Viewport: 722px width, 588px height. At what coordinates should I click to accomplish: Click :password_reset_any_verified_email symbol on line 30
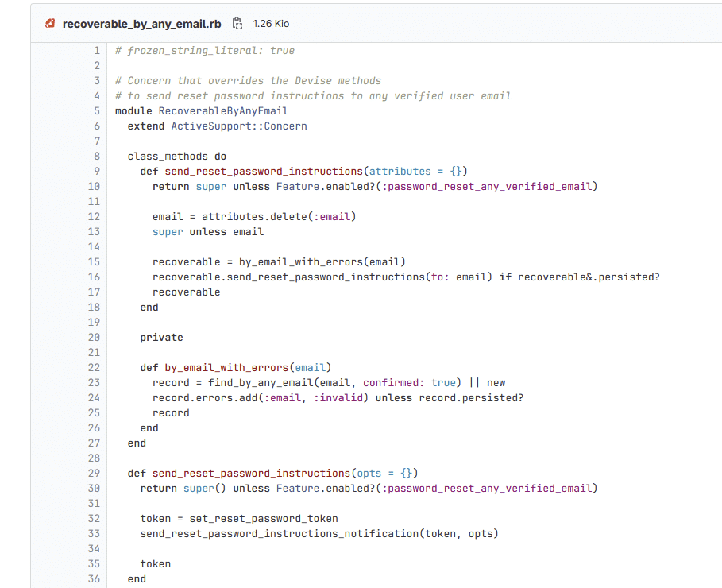tap(487, 489)
